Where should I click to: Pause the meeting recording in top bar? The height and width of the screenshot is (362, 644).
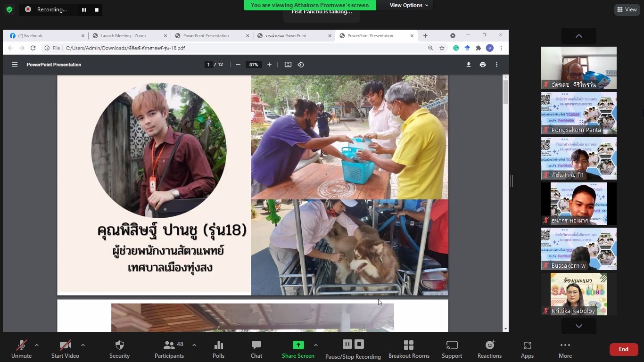[x=84, y=9]
